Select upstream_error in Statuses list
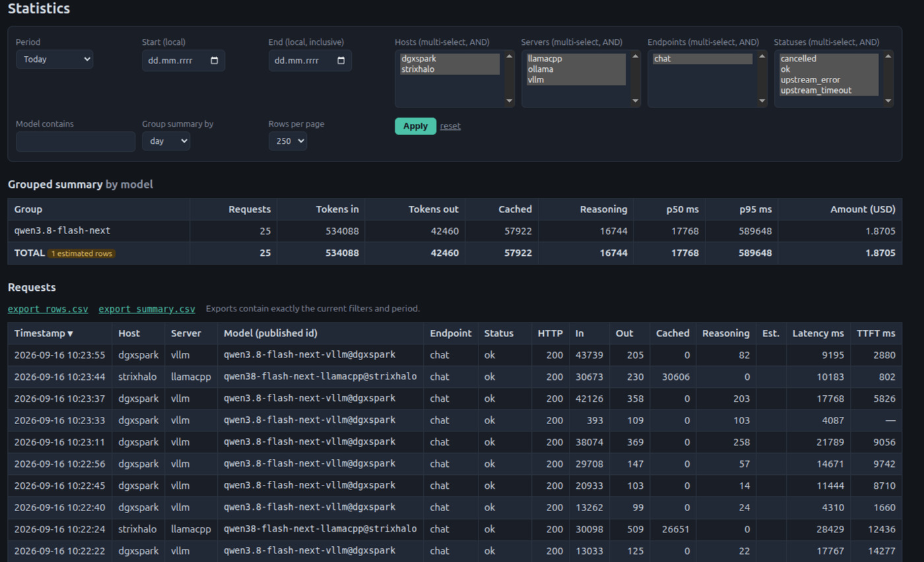924x562 pixels. tap(828, 80)
